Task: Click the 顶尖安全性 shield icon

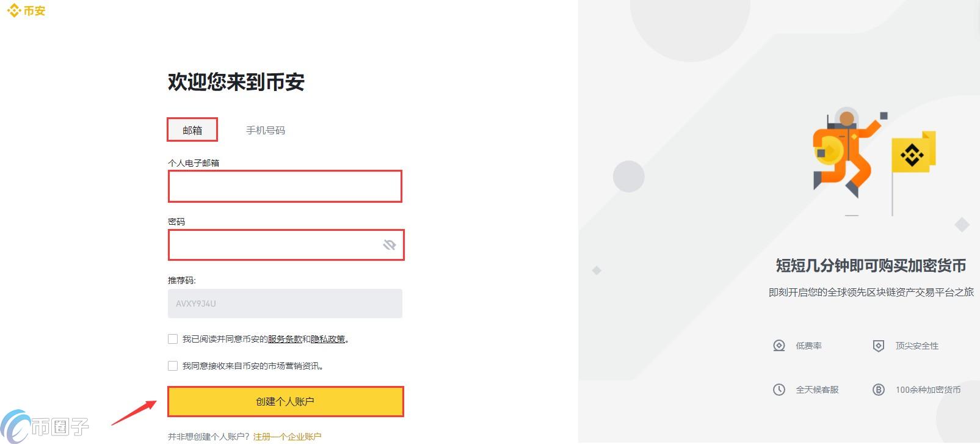Action: coord(877,346)
